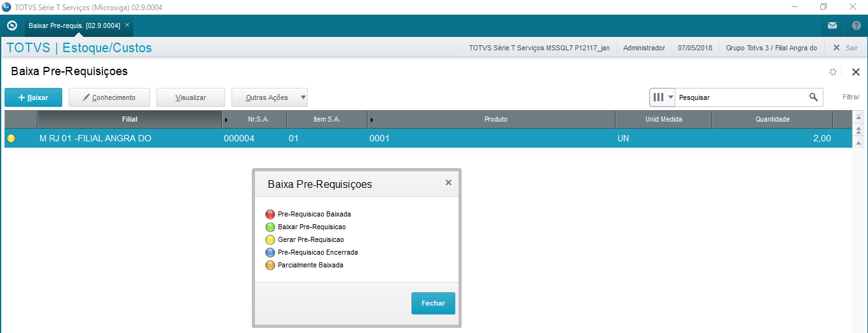Click the page up double arrow button
This screenshot has width=868, height=333.
[x=858, y=131]
